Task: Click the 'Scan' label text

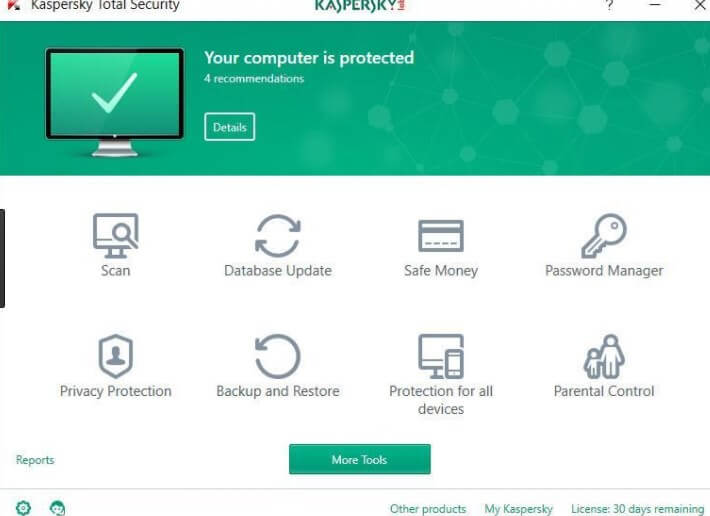Action: click(x=115, y=271)
